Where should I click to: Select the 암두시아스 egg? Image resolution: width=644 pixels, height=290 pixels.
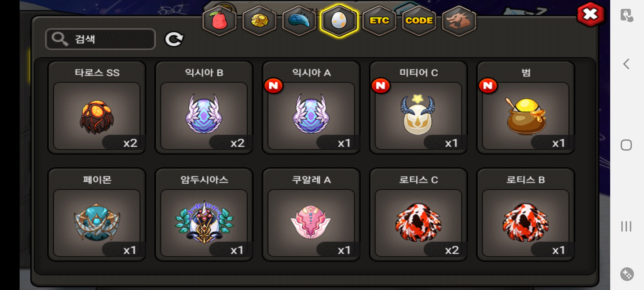[x=204, y=215]
